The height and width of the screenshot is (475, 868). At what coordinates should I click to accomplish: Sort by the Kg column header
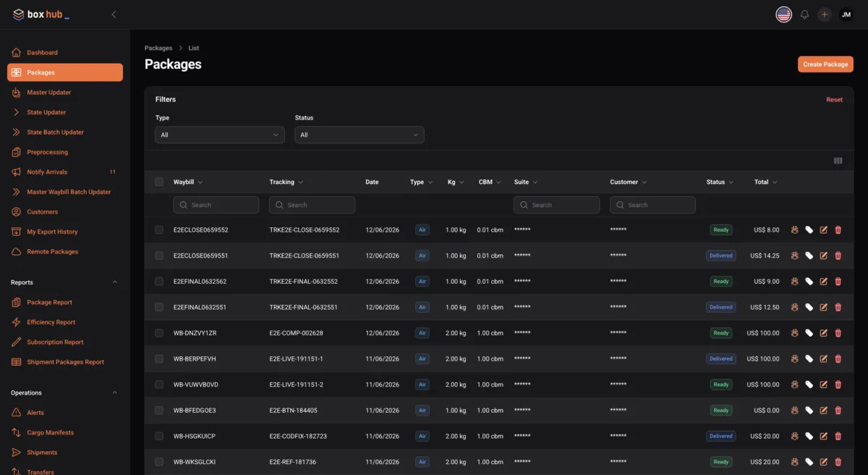click(456, 182)
